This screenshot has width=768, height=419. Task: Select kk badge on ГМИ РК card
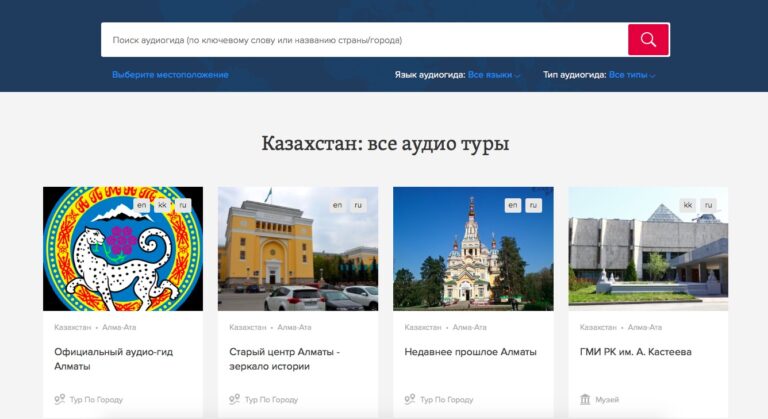tap(688, 205)
